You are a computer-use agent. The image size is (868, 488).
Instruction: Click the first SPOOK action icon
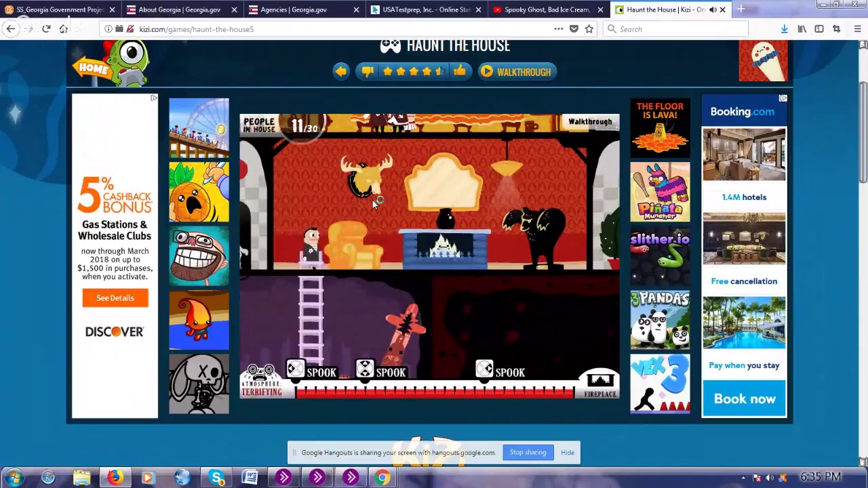296,369
